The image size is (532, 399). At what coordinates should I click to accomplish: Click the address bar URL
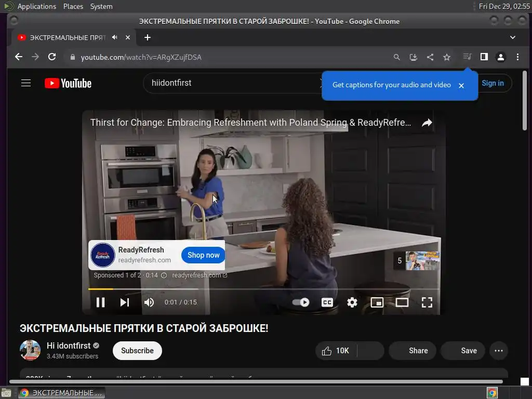(141, 57)
